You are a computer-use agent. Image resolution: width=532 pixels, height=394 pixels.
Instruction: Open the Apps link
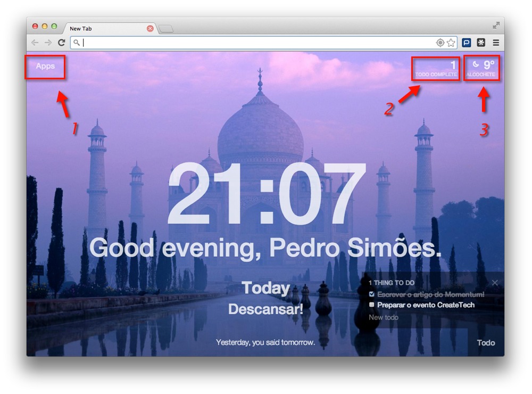click(45, 66)
